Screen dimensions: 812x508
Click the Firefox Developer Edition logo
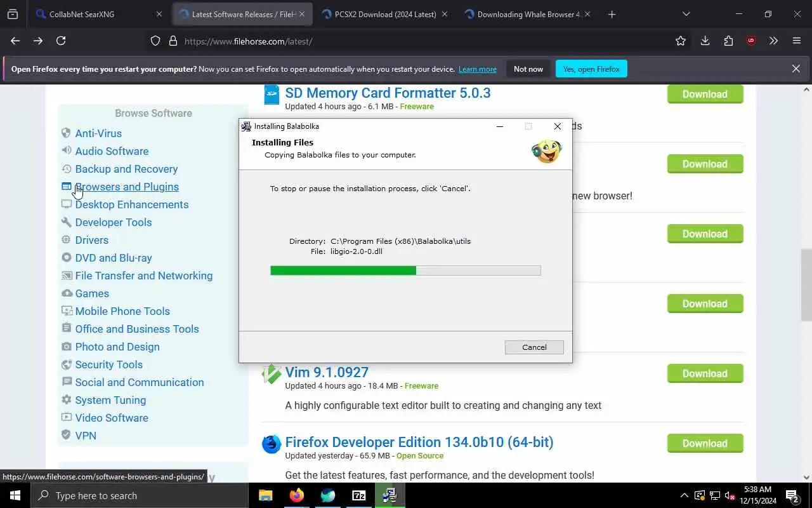coord(272,444)
